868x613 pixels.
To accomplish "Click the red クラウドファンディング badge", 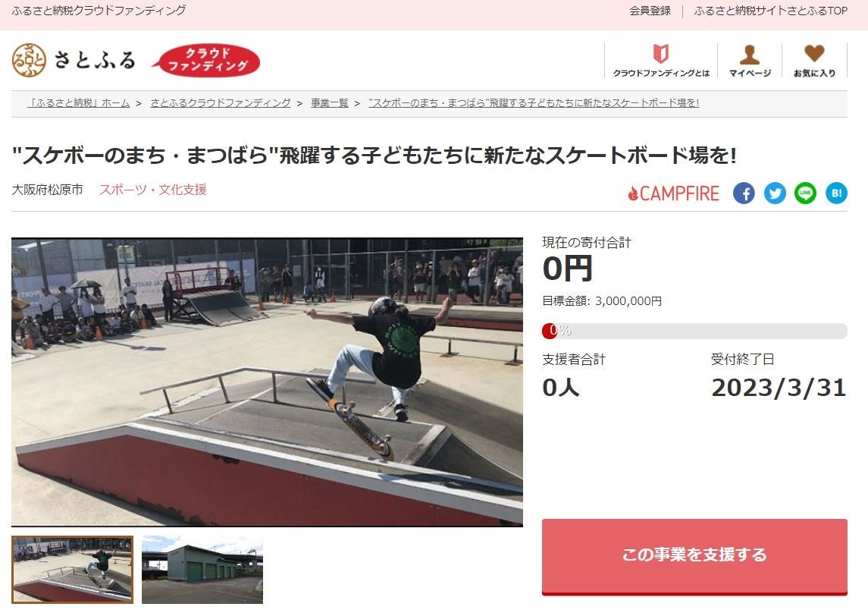I will pyautogui.click(x=206, y=60).
